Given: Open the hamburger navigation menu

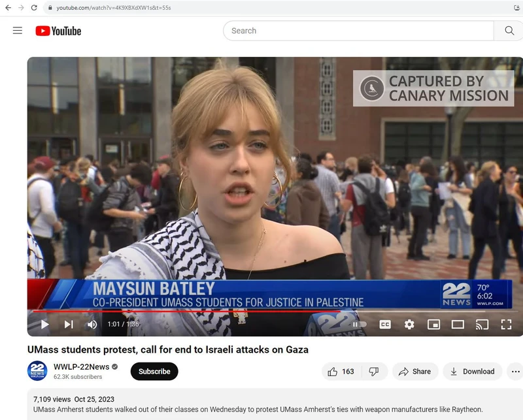Looking at the screenshot, I should point(17,30).
